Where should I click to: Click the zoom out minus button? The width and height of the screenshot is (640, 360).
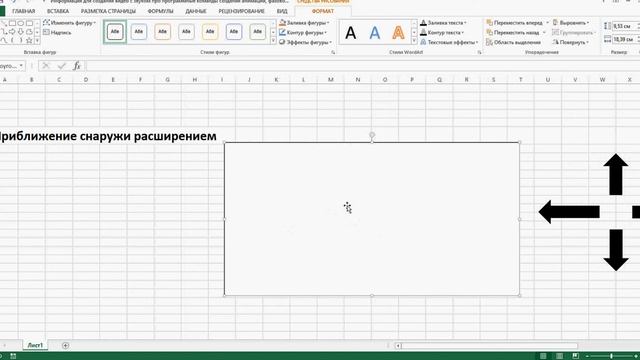click(x=587, y=356)
